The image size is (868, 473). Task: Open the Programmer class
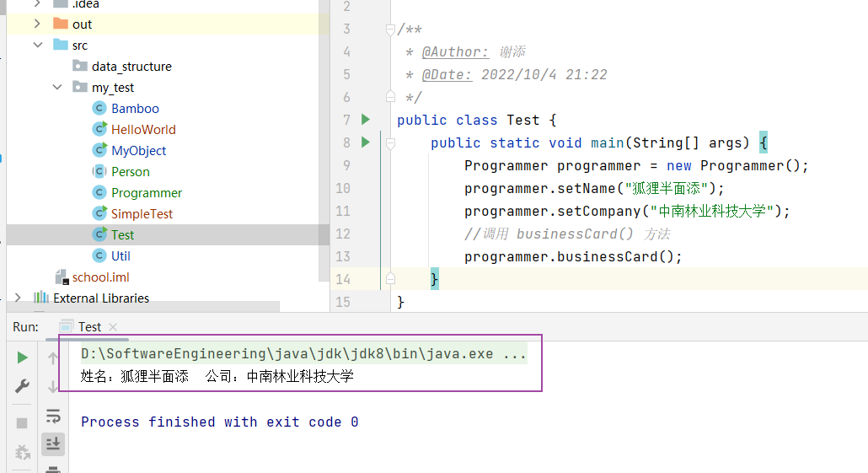[x=147, y=193]
